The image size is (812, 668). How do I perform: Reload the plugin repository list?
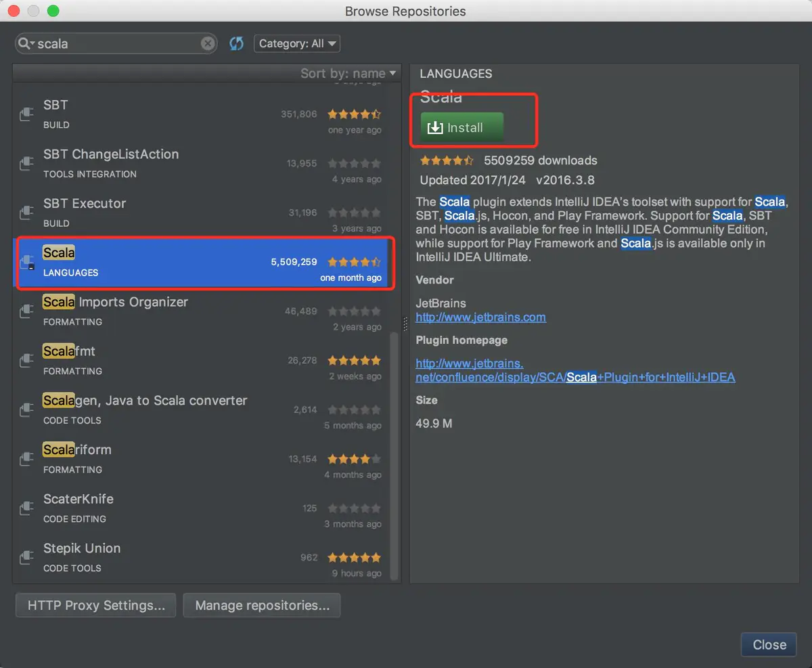tap(236, 44)
